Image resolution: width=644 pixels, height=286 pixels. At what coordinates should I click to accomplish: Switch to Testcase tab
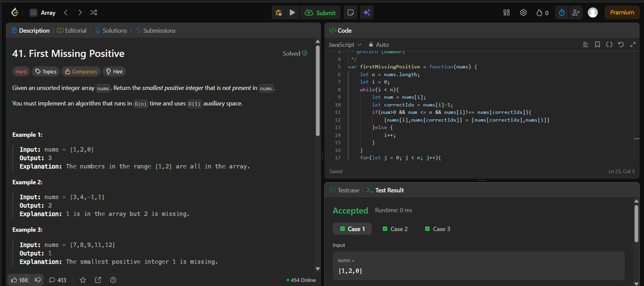click(x=345, y=190)
